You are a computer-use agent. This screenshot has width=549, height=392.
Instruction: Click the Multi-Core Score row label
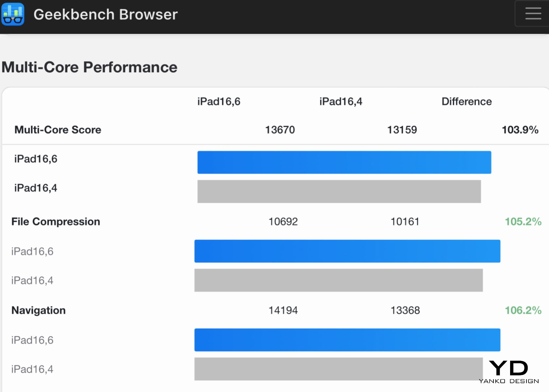click(x=58, y=130)
